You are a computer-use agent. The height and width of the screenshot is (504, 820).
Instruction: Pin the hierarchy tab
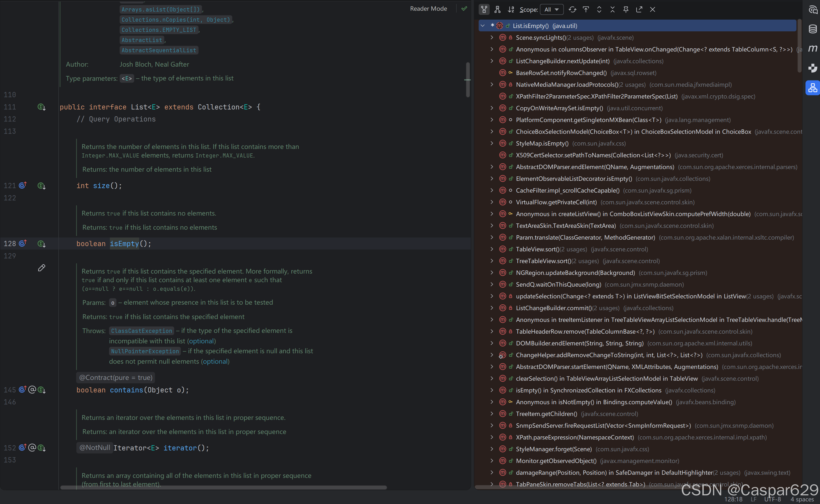coord(626,10)
